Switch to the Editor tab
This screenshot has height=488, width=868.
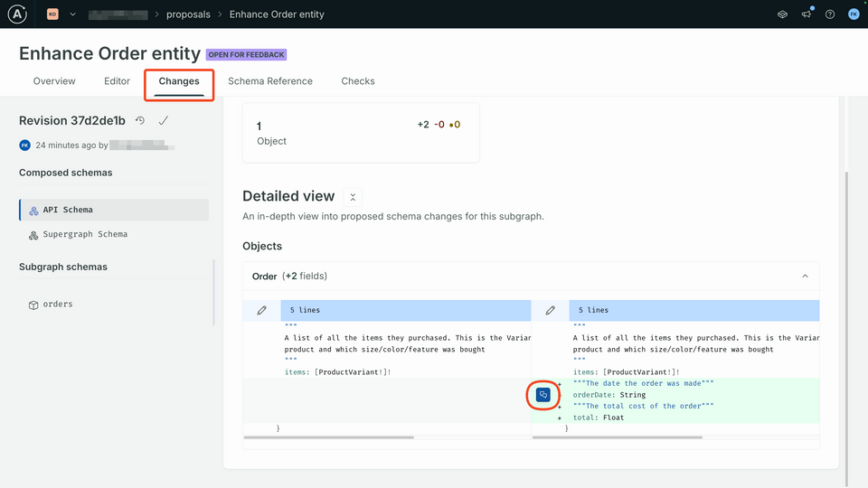pos(117,80)
